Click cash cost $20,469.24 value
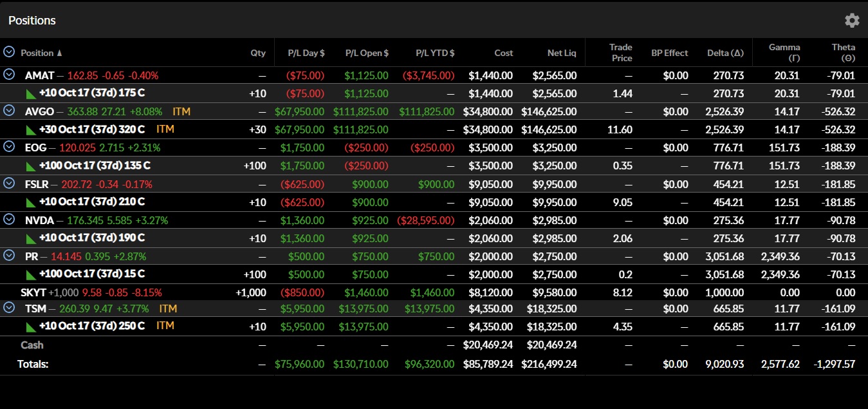The height and width of the screenshot is (409, 868). (488, 345)
